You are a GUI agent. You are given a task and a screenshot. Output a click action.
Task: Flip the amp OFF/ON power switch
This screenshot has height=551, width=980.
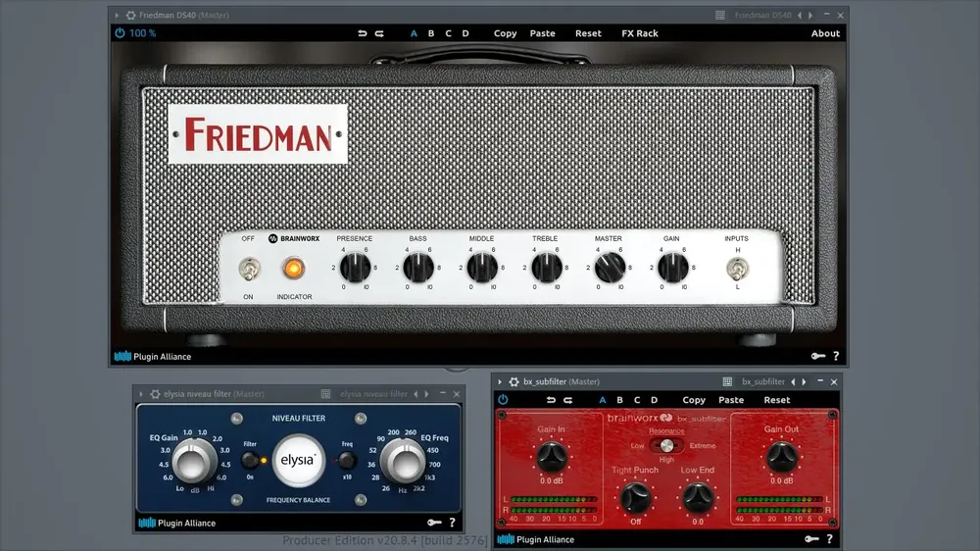249,269
